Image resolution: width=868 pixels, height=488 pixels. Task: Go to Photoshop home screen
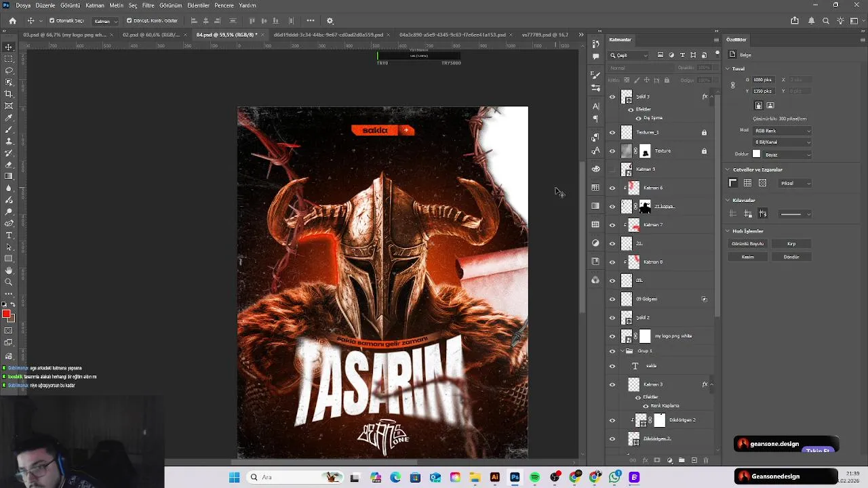pos(12,21)
